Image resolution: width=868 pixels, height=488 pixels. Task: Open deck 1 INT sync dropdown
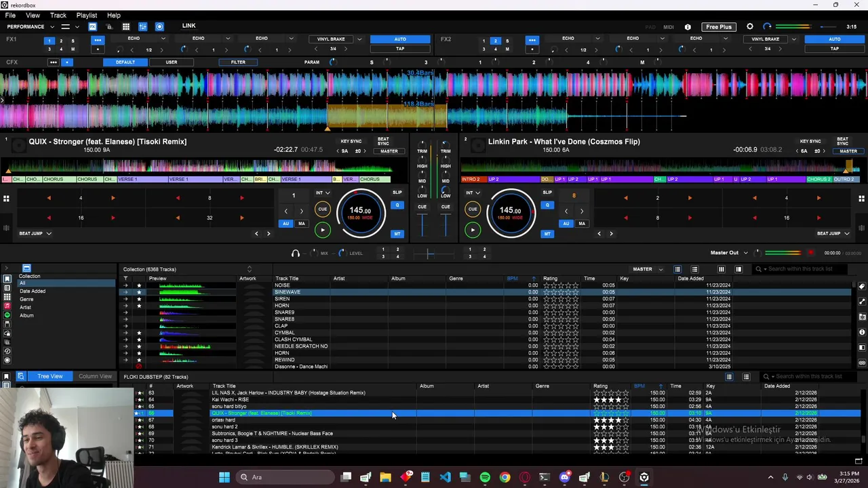(x=323, y=192)
